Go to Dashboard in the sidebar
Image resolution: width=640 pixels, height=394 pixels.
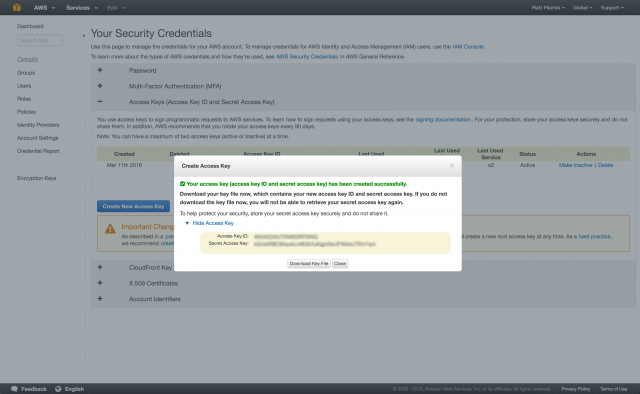click(x=30, y=26)
